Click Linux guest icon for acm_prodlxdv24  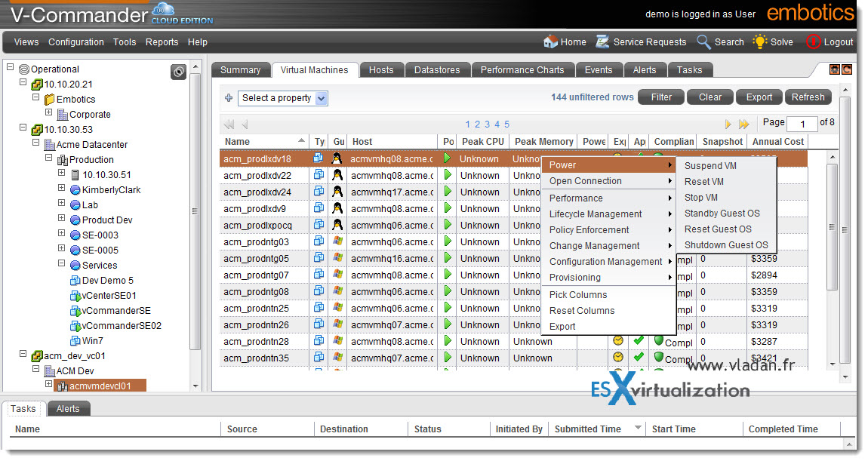[337, 192]
